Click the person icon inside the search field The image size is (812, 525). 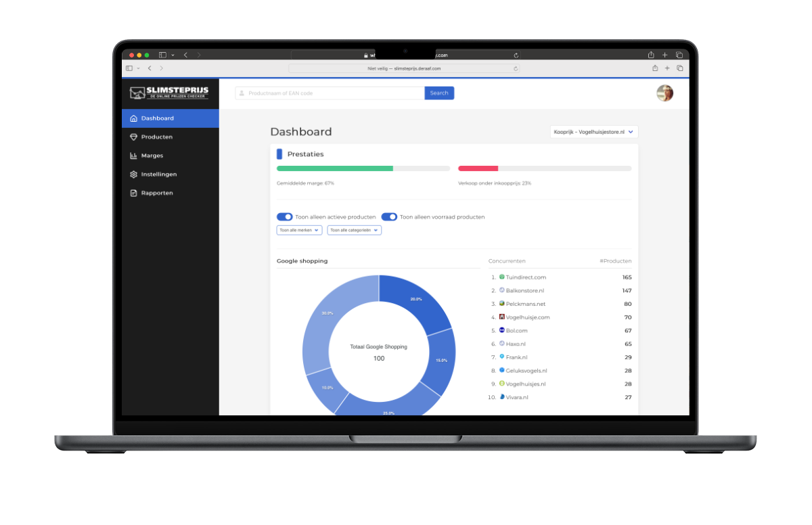(242, 93)
